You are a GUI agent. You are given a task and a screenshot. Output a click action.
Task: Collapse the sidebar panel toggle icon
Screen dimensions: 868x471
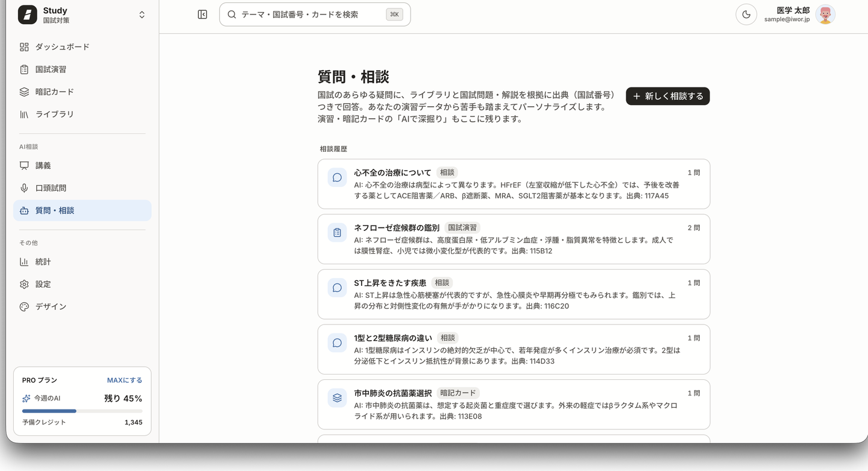203,14
